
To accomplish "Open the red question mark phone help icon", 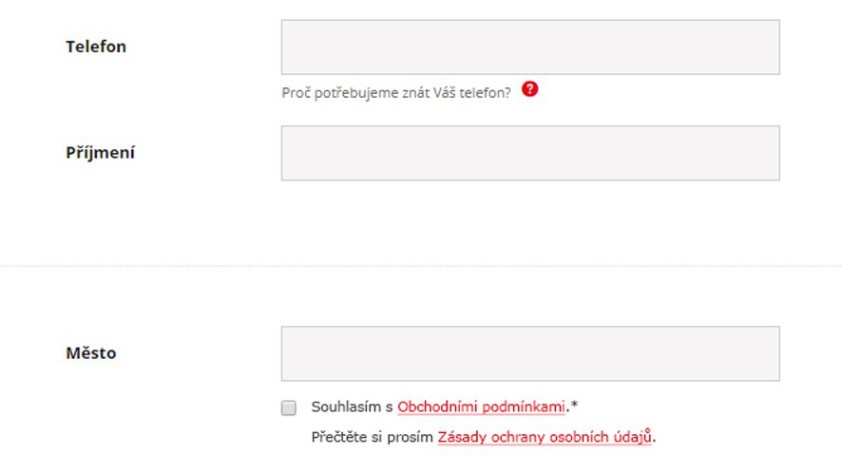I will click(x=529, y=89).
